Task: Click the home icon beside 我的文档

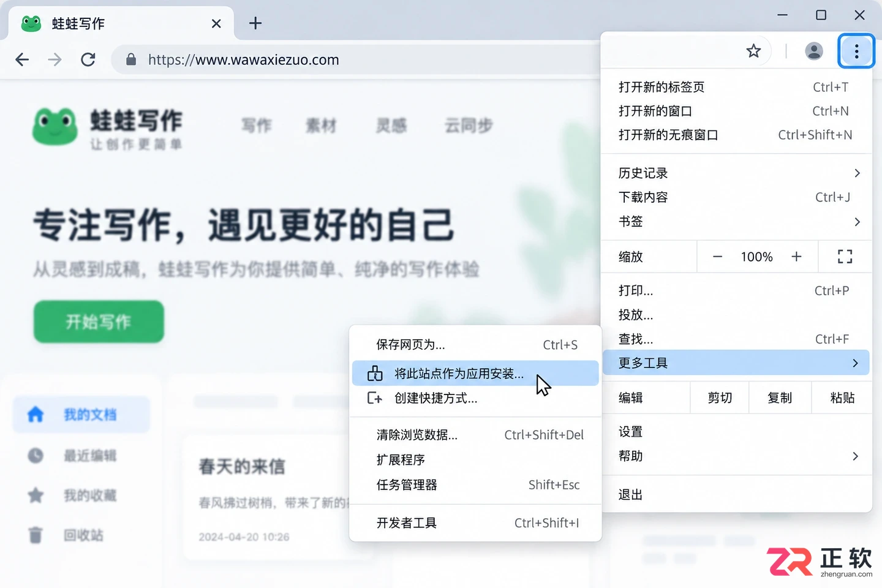Action: 36,415
